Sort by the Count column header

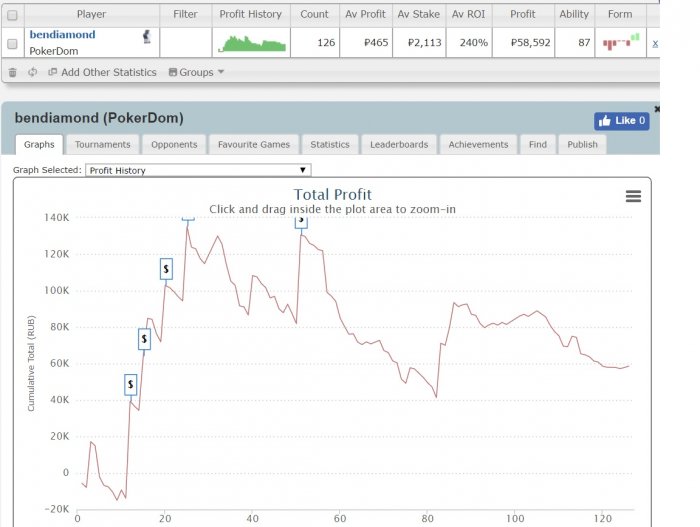pyautogui.click(x=314, y=14)
